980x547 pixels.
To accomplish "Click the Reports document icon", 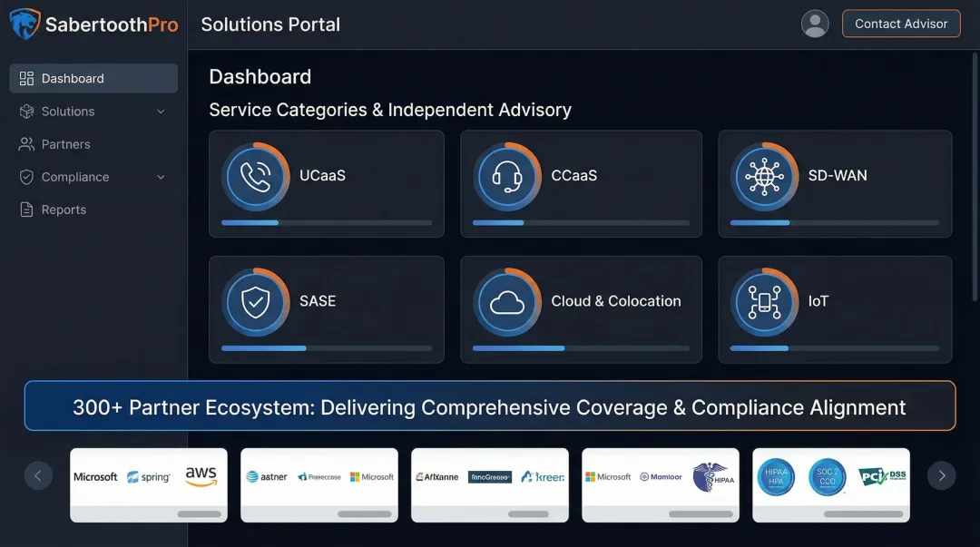I will [x=24, y=210].
